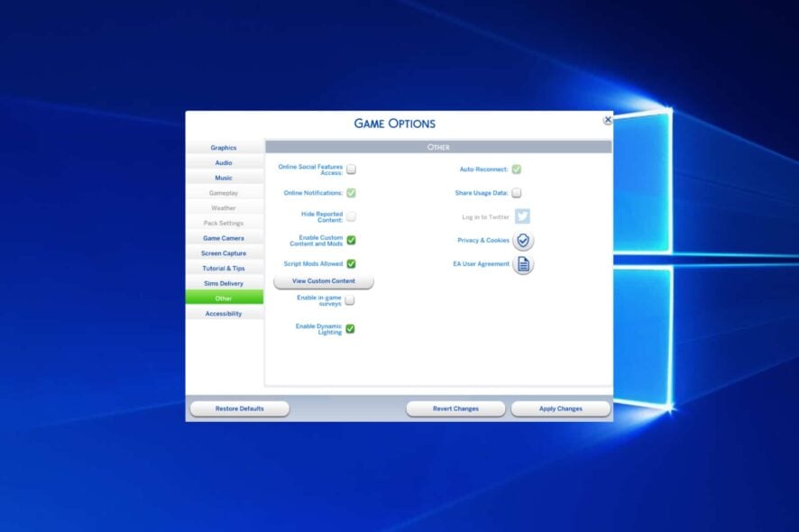Select the Weather tab
The height and width of the screenshot is (532, 799).
click(x=225, y=208)
